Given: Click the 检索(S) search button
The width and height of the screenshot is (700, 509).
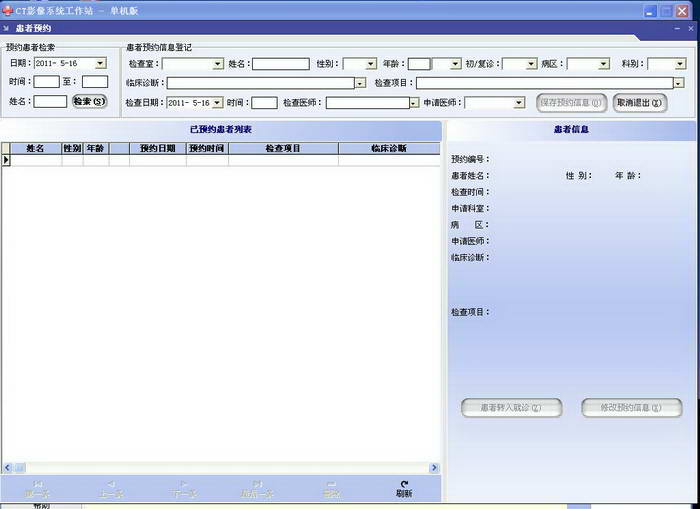Looking at the screenshot, I should point(89,101).
